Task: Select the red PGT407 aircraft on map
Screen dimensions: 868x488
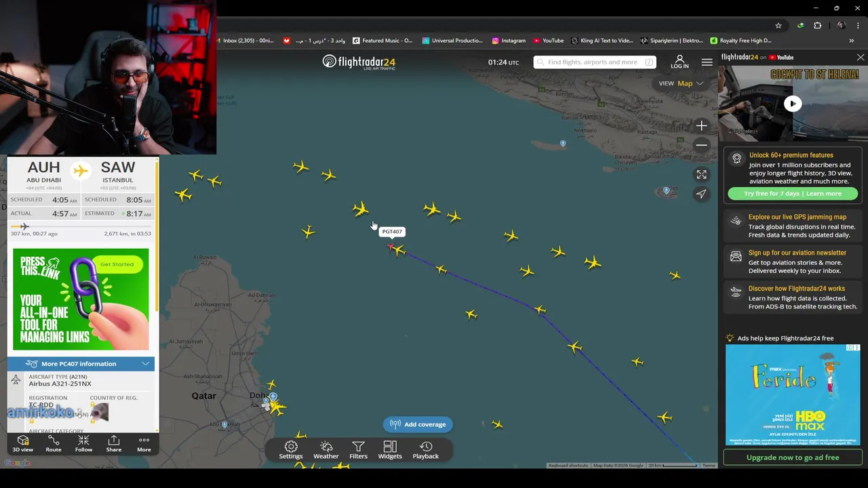Action: (391, 247)
